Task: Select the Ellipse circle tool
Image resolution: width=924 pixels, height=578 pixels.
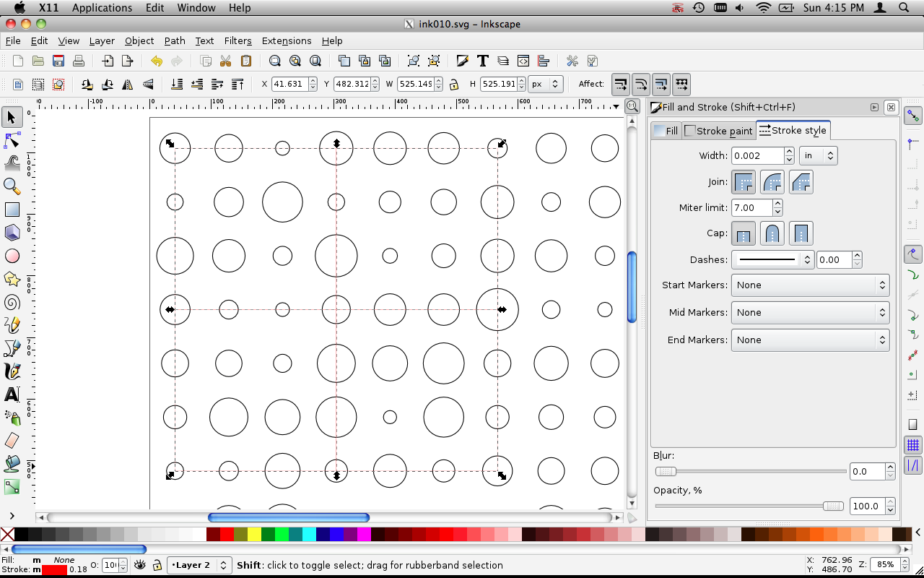Action: (12, 256)
